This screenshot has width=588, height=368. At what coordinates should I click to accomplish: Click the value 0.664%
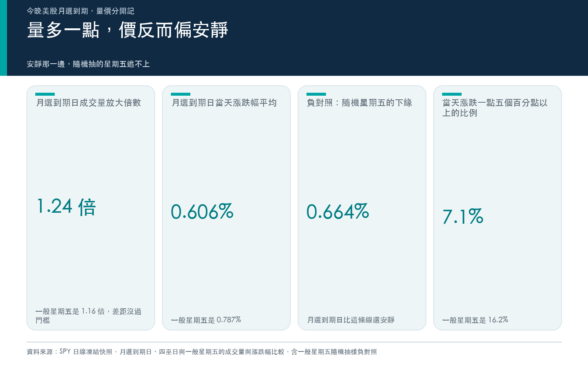pyautogui.click(x=338, y=212)
